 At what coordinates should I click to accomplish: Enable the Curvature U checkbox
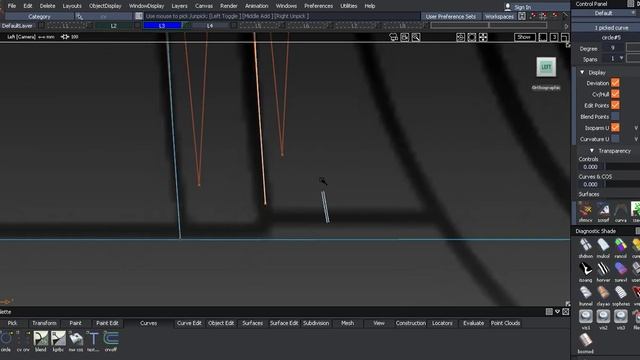coord(615,139)
